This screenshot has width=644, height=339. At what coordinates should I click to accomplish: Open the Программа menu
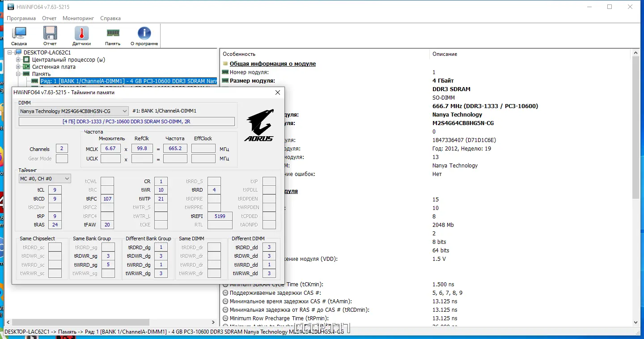pos(21,18)
